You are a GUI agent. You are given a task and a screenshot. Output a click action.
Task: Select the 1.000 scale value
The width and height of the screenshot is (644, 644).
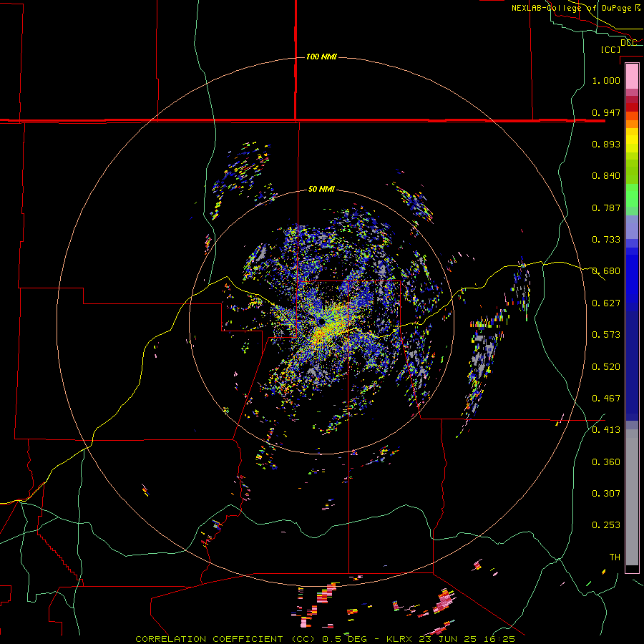[x=606, y=80]
